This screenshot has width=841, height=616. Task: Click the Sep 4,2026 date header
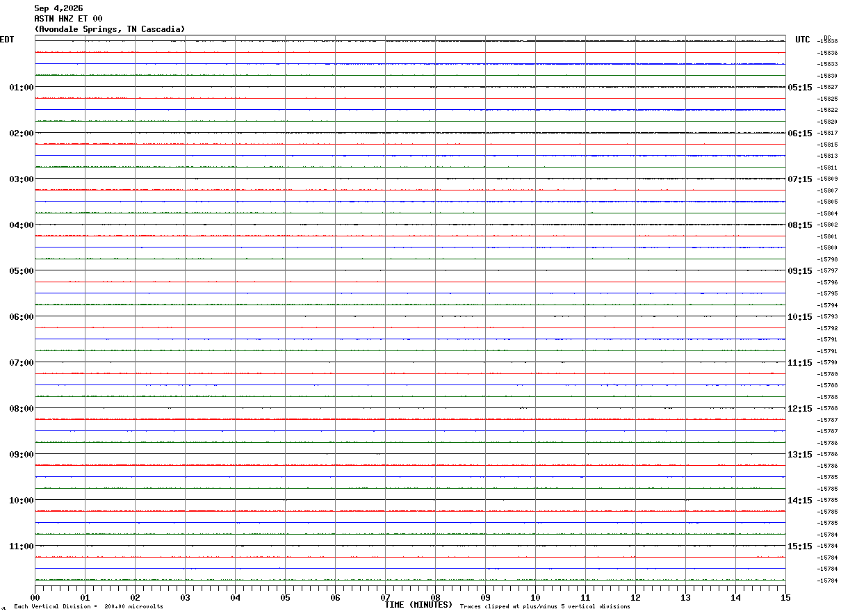coord(58,8)
